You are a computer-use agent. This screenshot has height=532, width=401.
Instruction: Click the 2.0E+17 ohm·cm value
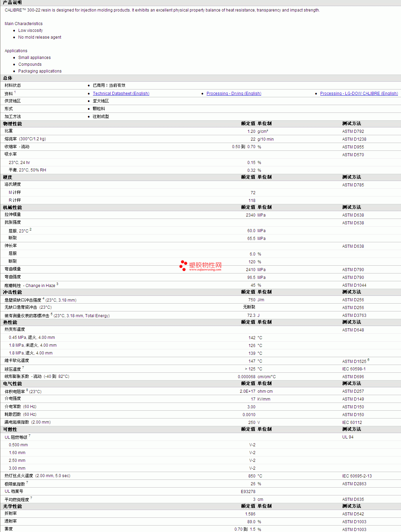256,391
